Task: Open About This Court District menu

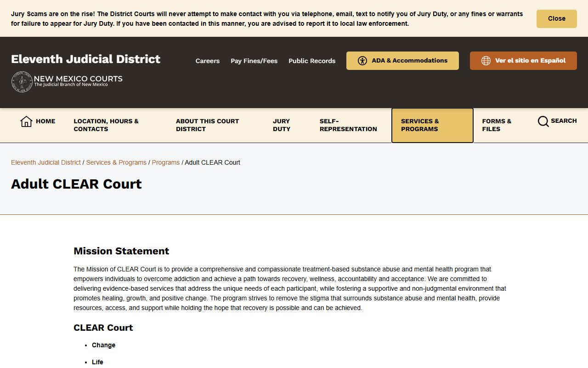Action: click(207, 125)
